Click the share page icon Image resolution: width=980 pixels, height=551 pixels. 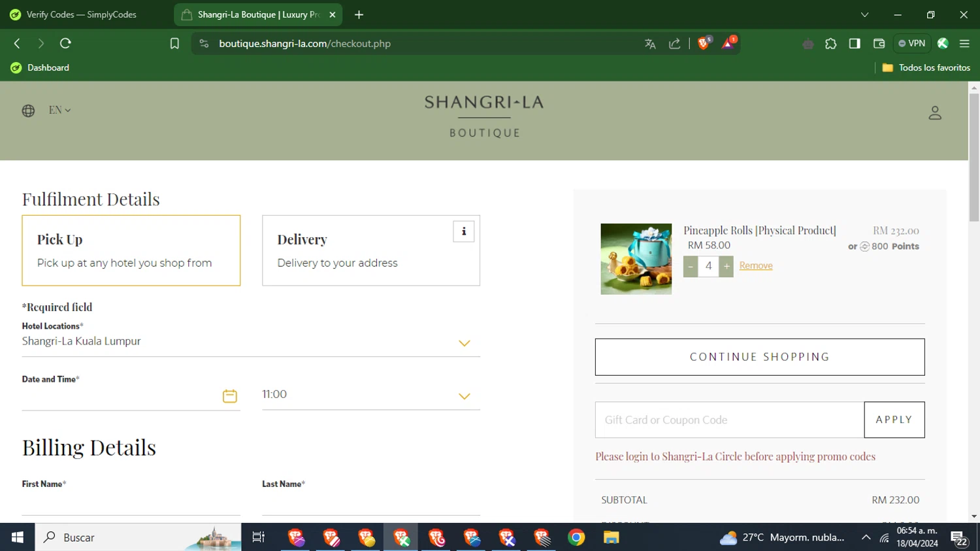pos(675,44)
